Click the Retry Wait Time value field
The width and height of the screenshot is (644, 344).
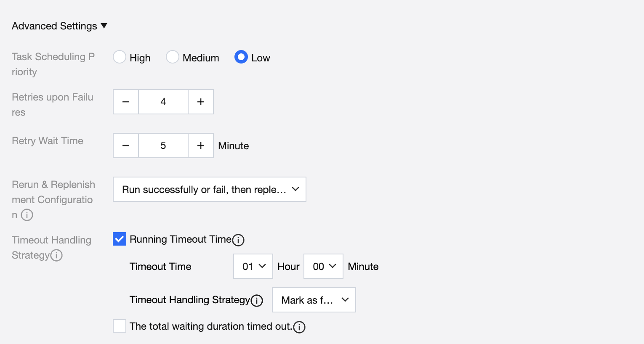(x=163, y=146)
